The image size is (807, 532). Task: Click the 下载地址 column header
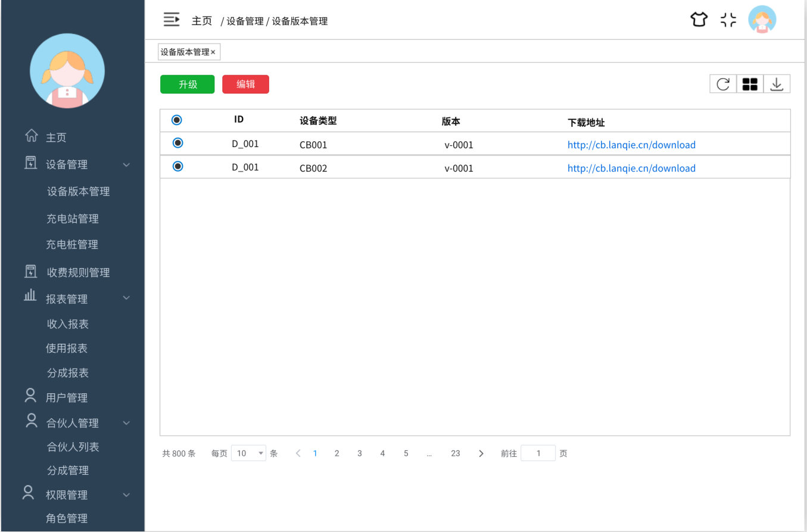586,122
